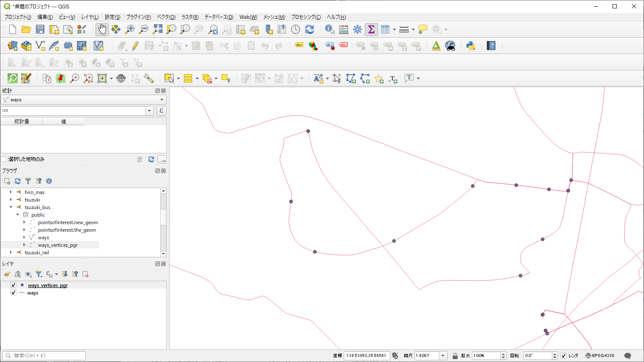Viewport: 644px width, 362px height.
Task: Toggle visibility of ways_vertices_pgr layer
Action: pyautogui.click(x=13, y=285)
